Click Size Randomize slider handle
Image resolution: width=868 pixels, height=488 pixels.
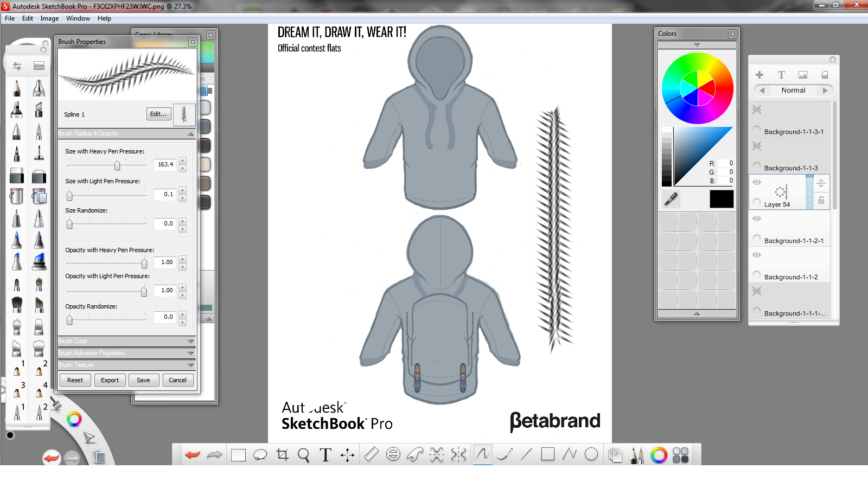[x=69, y=224]
